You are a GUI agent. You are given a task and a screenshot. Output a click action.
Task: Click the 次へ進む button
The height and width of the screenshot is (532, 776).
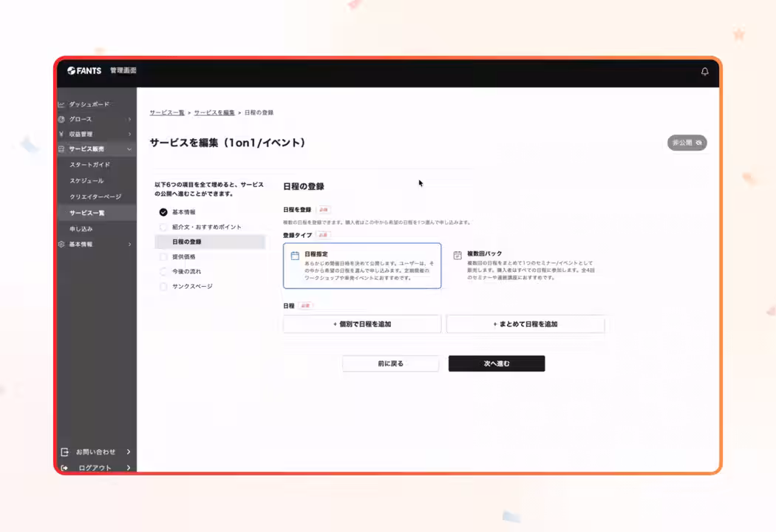click(497, 364)
